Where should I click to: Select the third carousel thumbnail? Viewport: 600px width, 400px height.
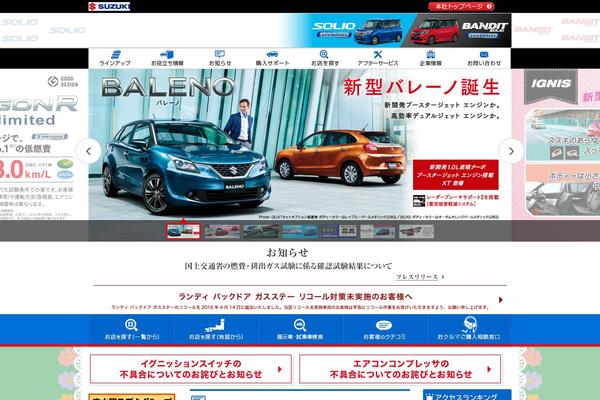[x=261, y=231]
